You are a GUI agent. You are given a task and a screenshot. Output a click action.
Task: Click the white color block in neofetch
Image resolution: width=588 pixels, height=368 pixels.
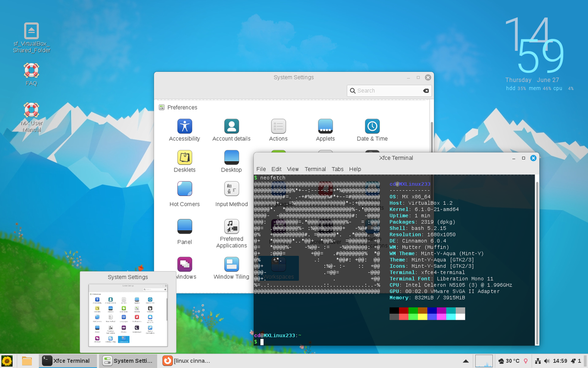coord(460,316)
